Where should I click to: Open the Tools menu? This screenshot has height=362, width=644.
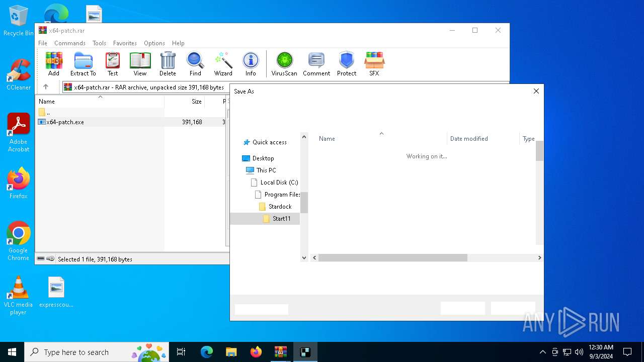(99, 43)
